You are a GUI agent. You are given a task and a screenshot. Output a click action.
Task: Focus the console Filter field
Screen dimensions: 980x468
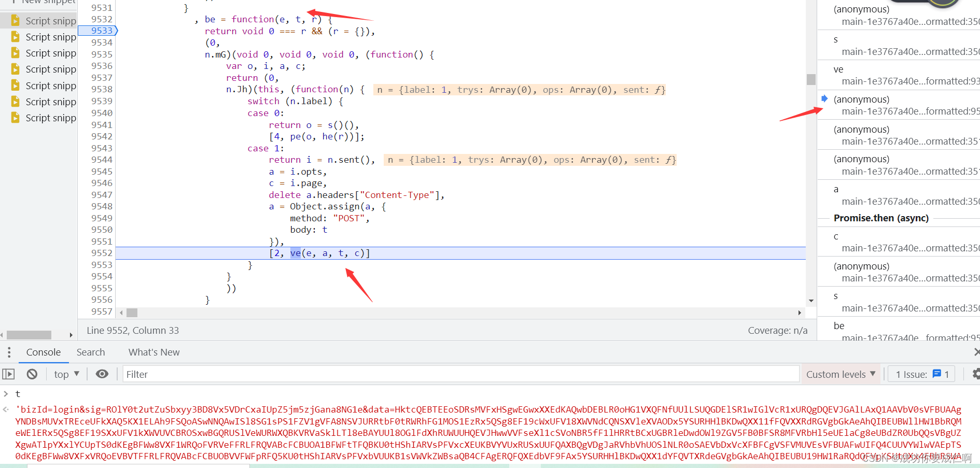point(460,374)
